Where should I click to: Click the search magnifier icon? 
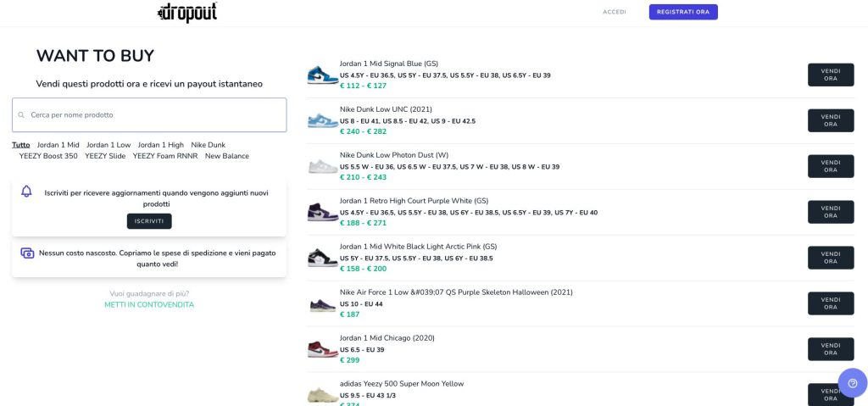click(x=21, y=115)
